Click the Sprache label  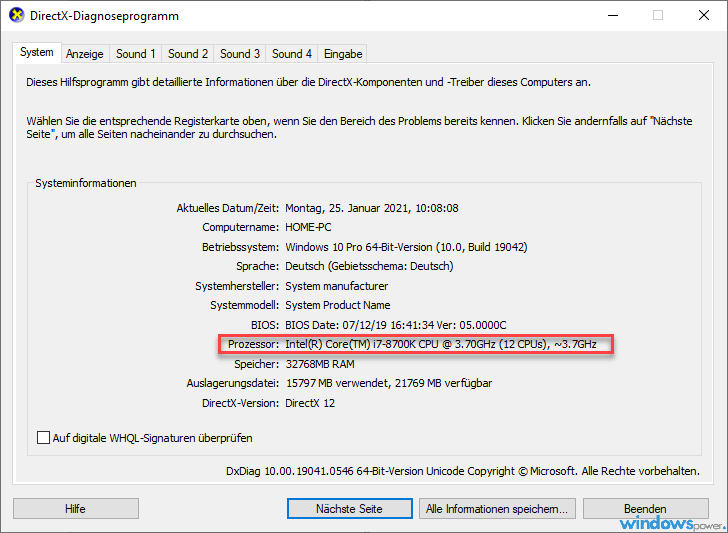click(258, 266)
